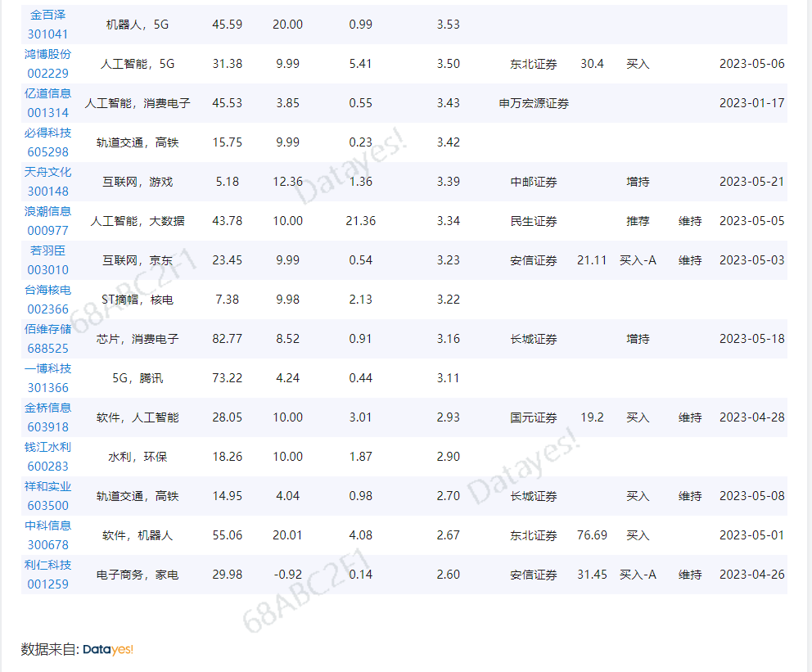This screenshot has height=672, width=812.
Task: Select the 水利，环保 concept cell
Action: point(138,458)
